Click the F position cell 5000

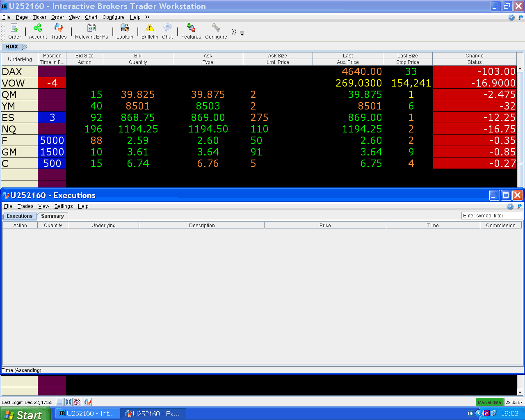52,140
